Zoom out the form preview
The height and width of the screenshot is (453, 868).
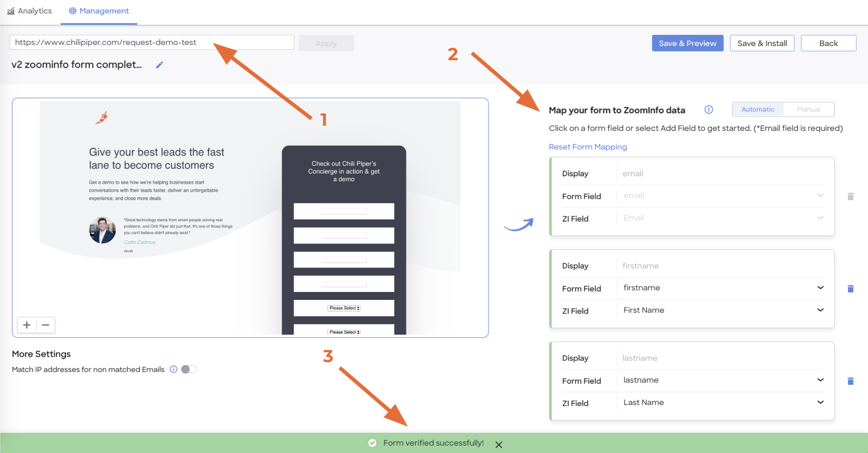(45, 325)
